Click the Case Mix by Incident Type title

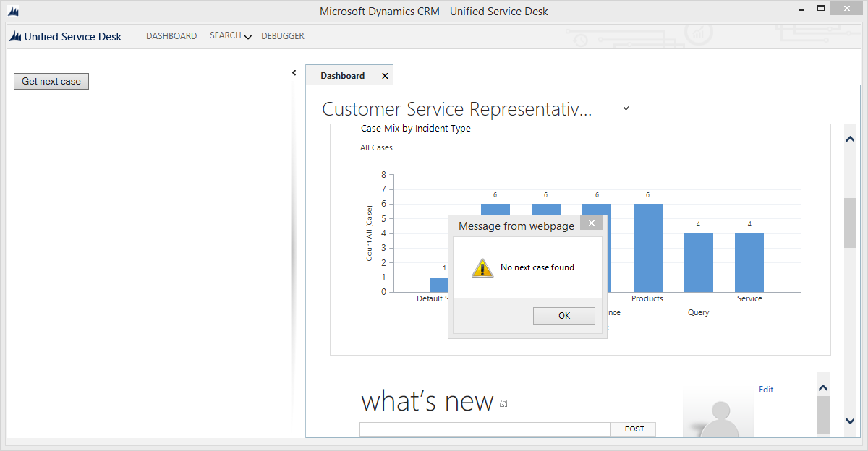[x=416, y=129]
